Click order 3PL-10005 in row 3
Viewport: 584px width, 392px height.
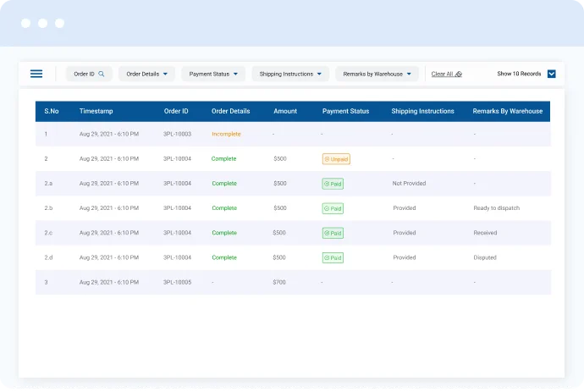pyautogui.click(x=177, y=282)
